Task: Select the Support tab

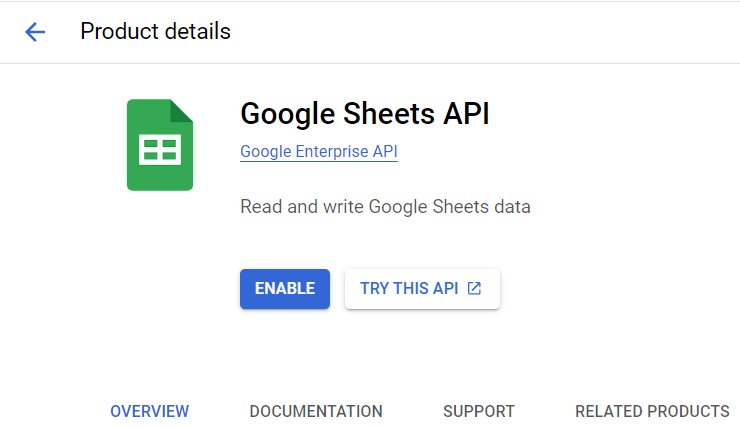Action: click(479, 411)
